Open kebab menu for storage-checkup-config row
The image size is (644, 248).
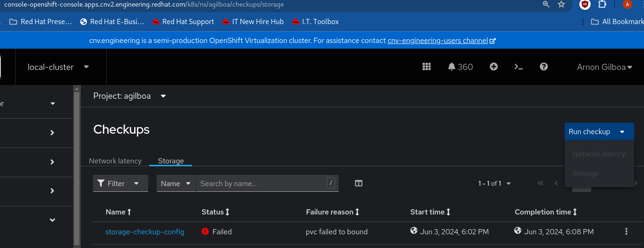click(626, 231)
